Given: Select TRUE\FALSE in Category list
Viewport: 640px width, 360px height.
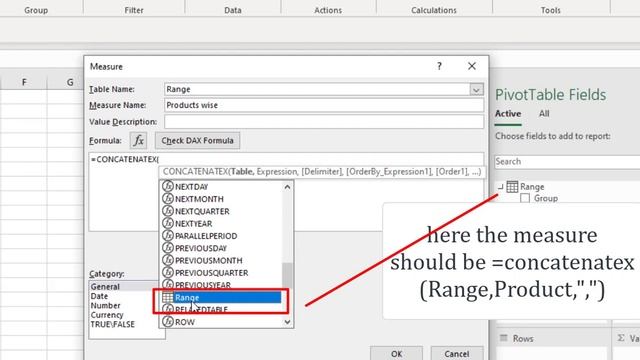Looking at the screenshot, I should (x=113, y=324).
